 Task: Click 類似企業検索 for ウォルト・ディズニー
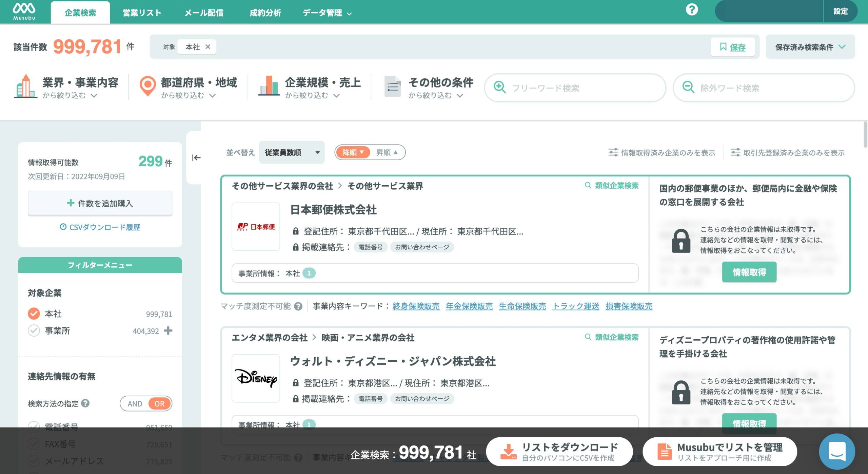pyautogui.click(x=612, y=337)
